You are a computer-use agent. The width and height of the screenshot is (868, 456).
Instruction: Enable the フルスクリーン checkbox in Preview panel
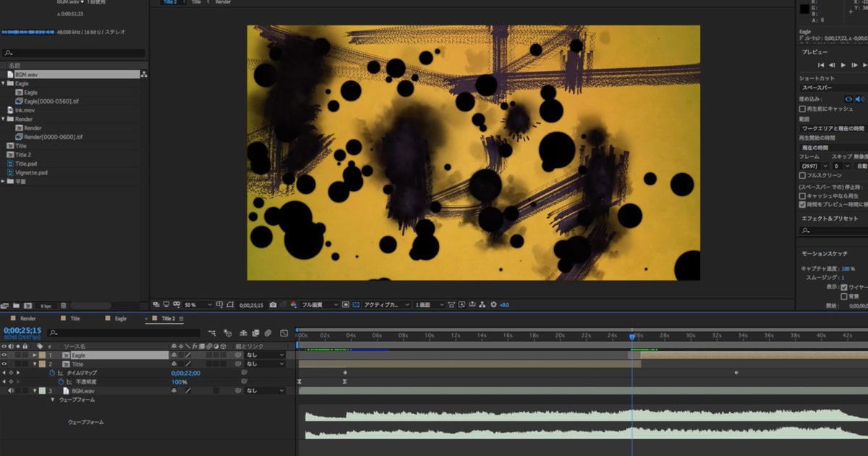[x=802, y=174]
